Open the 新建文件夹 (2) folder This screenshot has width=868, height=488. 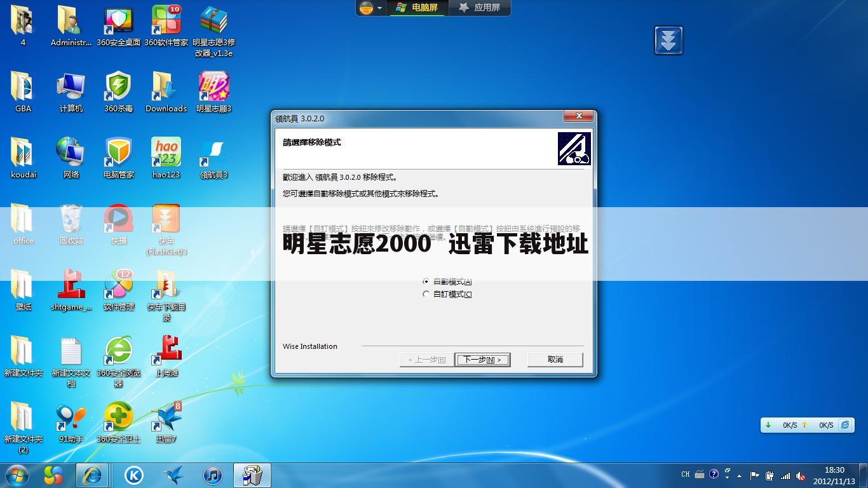(23, 427)
